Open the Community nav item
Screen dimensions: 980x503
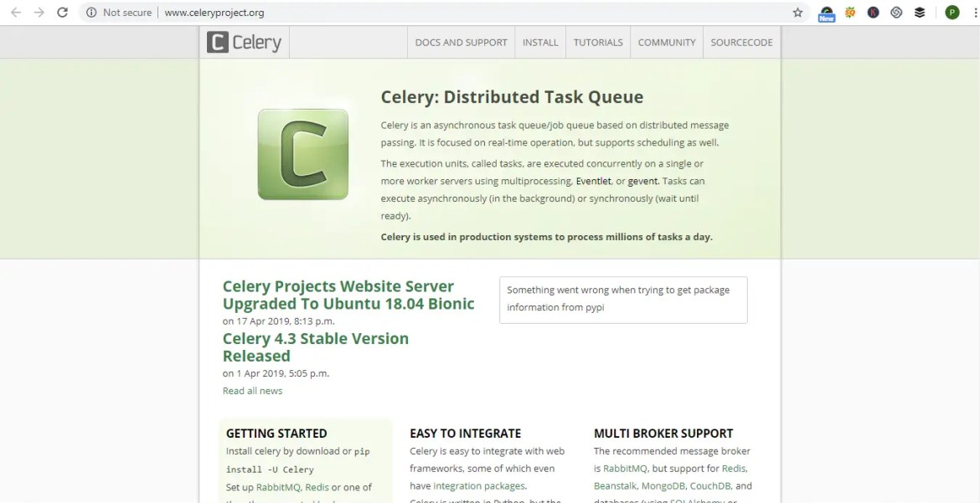[667, 43]
